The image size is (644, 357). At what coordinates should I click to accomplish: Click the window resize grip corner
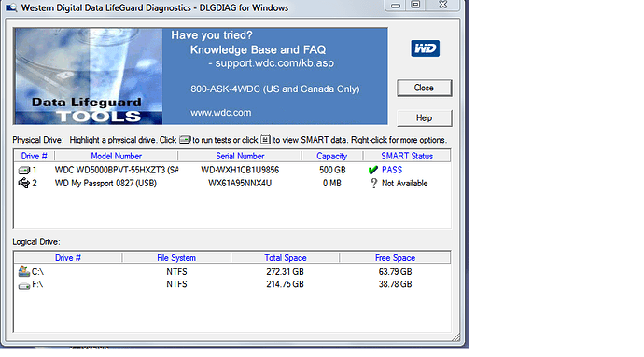coord(455,337)
